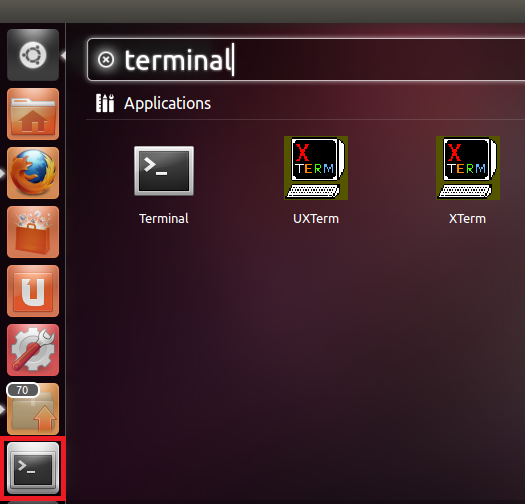Image resolution: width=525 pixels, height=504 pixels.
Task: Click the 70 updates count badge
Action: 22,390
